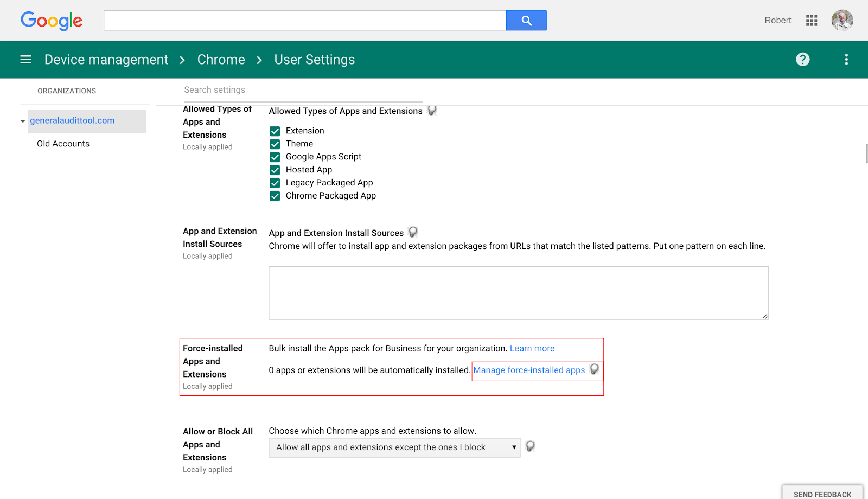This screenshot has width=868, height=499.
Task: Click the Send Feedback button
Action: point(822,492)
